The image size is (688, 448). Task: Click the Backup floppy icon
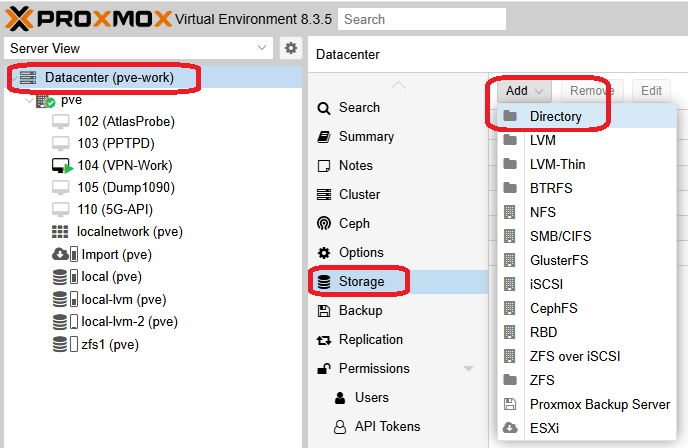tap(324, 311)
